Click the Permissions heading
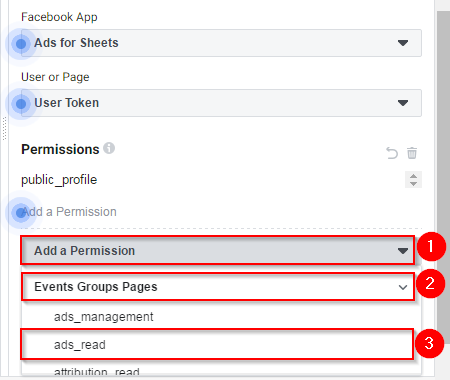Image resolution: width=450 pixels, height=380 pixels. 60,149
